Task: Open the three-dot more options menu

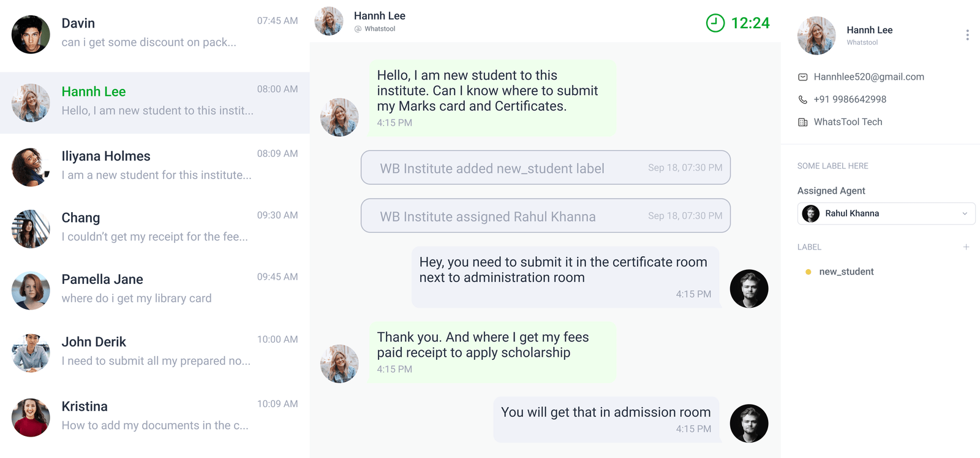Action: point(967,35)
